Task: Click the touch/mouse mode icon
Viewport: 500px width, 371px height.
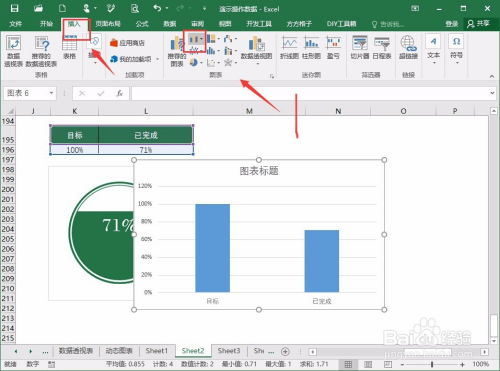Action: 86,8
